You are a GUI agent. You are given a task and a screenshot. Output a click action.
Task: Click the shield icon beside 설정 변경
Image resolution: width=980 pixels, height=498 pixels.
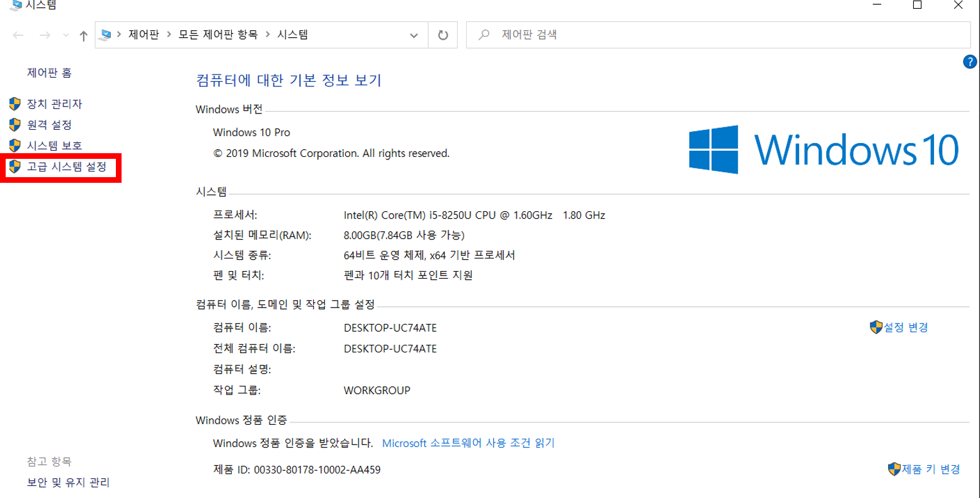pyautogui.click(x=876, y=327)
